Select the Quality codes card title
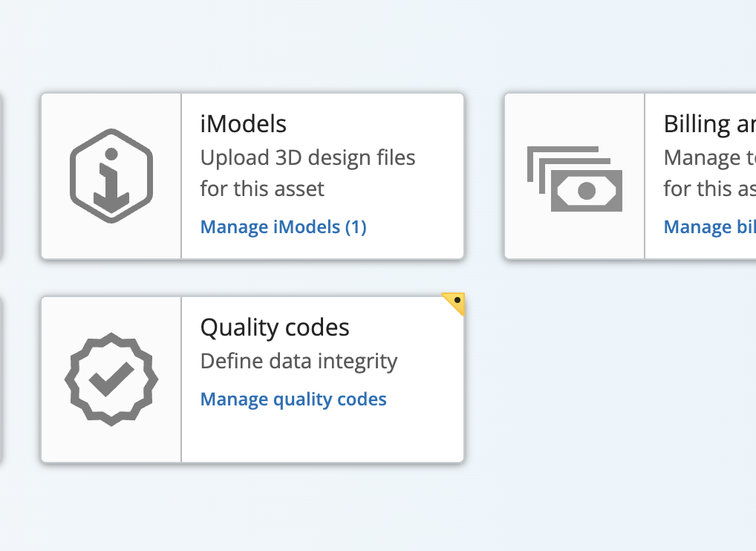The width and height of the screenshot is (756, 551). click(275, 327)
